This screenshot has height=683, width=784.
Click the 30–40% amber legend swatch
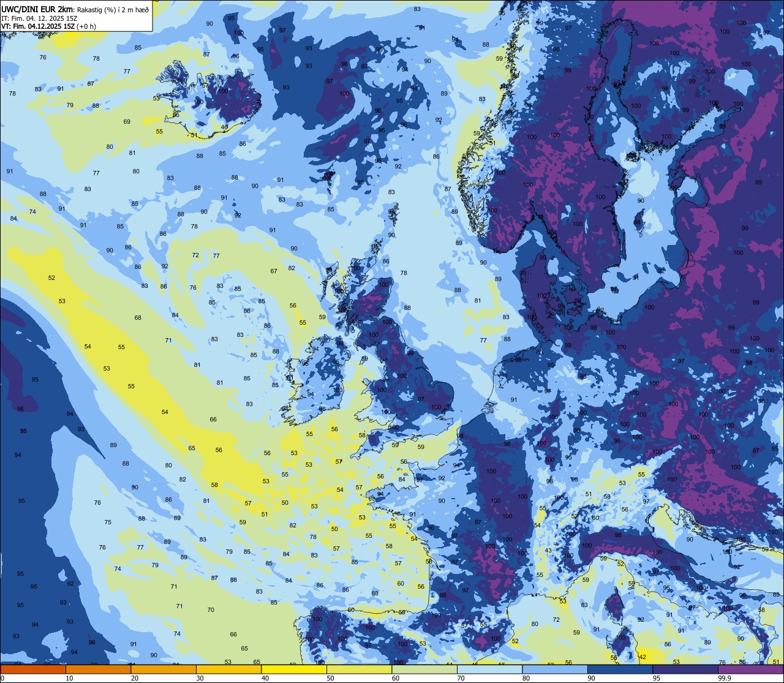point(228,669)
